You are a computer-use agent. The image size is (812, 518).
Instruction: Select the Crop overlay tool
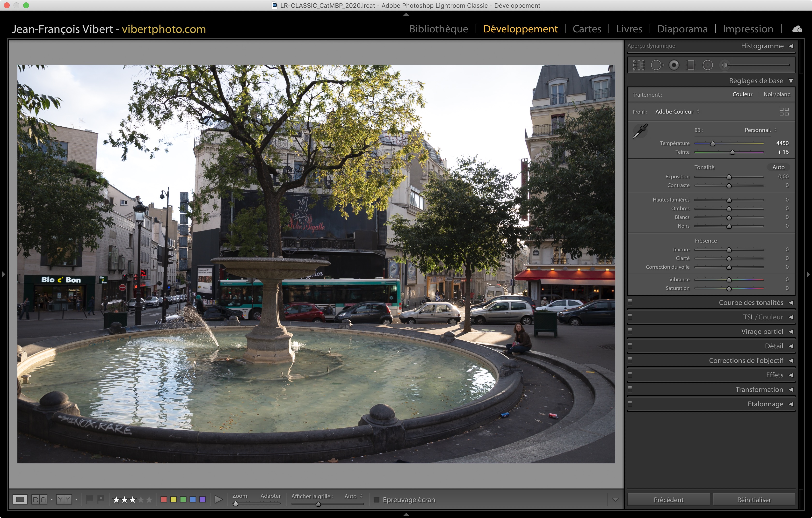(638, 65)
